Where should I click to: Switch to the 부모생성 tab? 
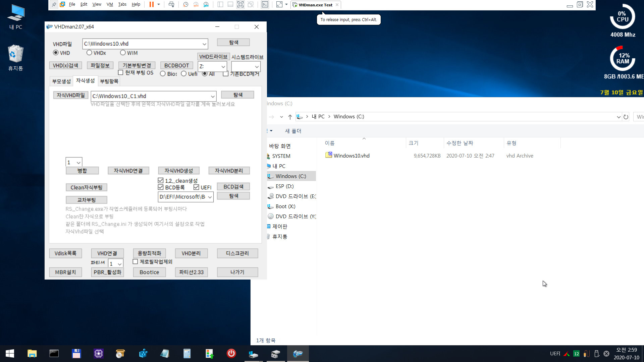(61, 81)
